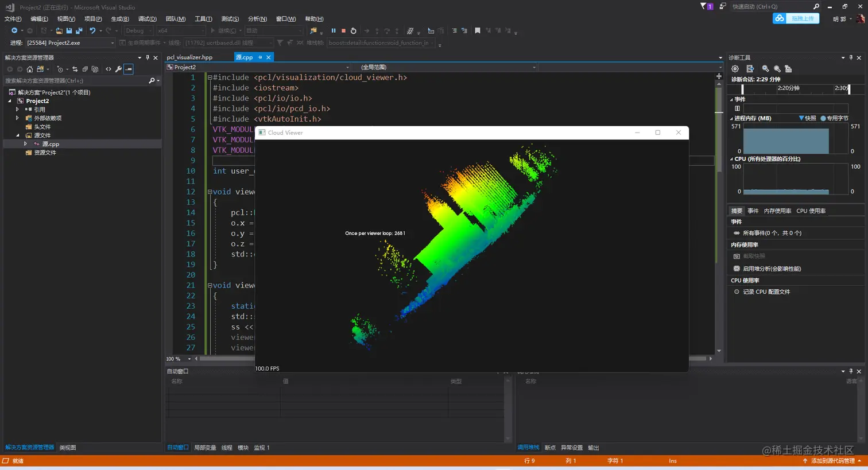Open the 断点 tab
The image size is (868, 470).
pos(550,448)
